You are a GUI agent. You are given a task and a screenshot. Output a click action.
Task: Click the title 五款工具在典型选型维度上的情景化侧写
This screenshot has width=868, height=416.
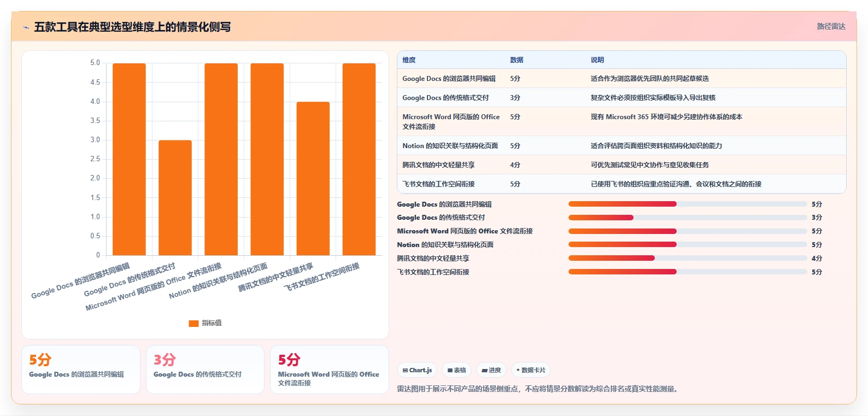click(x=132, y=27)
